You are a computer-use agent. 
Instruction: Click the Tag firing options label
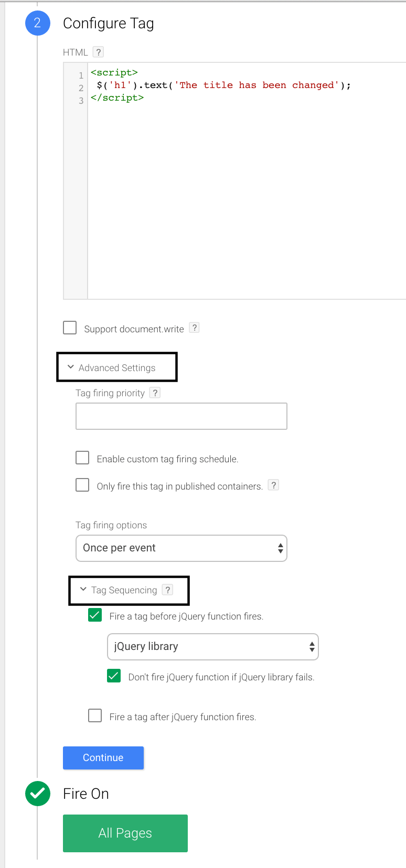[x=111, y=525]
